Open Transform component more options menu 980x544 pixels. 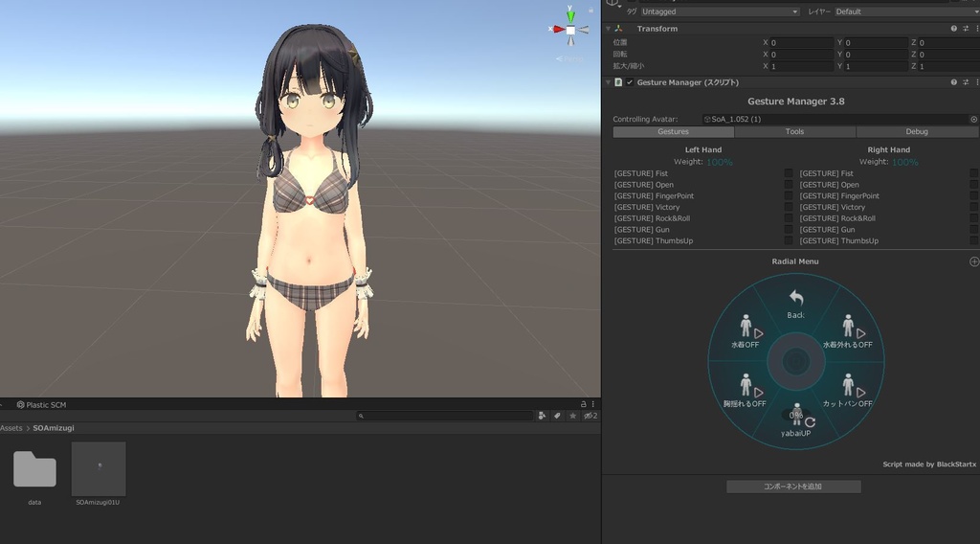[977, 29]
